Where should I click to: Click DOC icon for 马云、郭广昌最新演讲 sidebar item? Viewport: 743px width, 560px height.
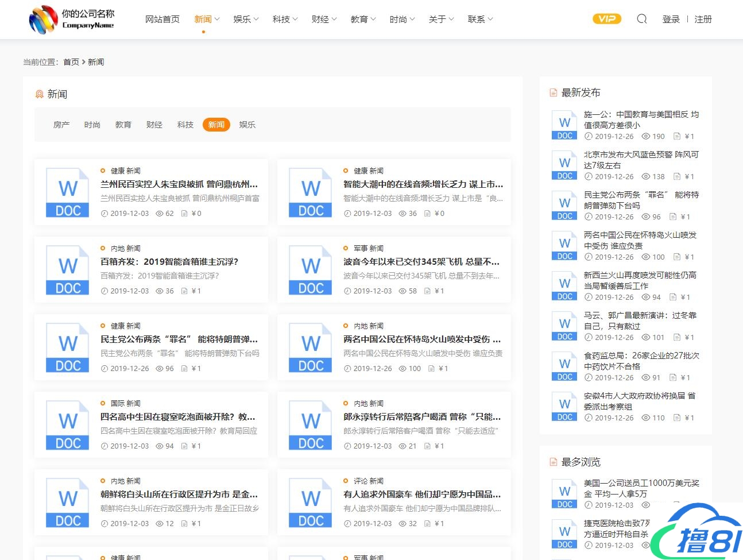pos(564,326)
